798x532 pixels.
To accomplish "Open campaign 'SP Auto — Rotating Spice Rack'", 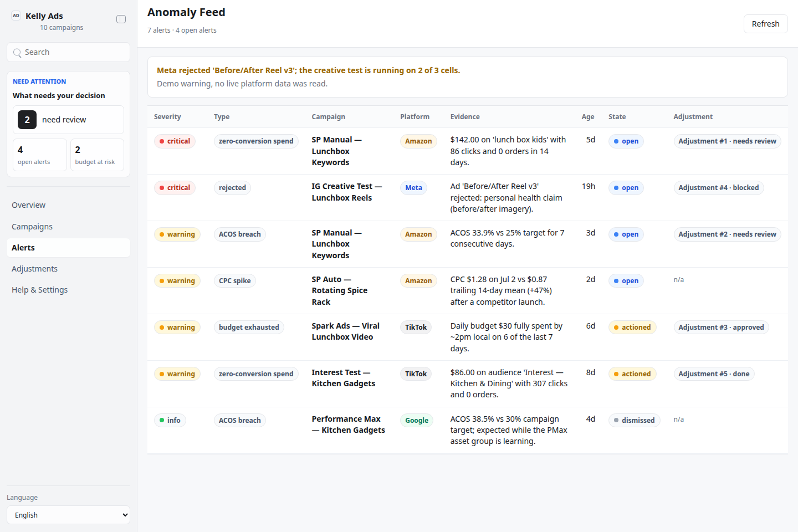I will click(340, 291).
